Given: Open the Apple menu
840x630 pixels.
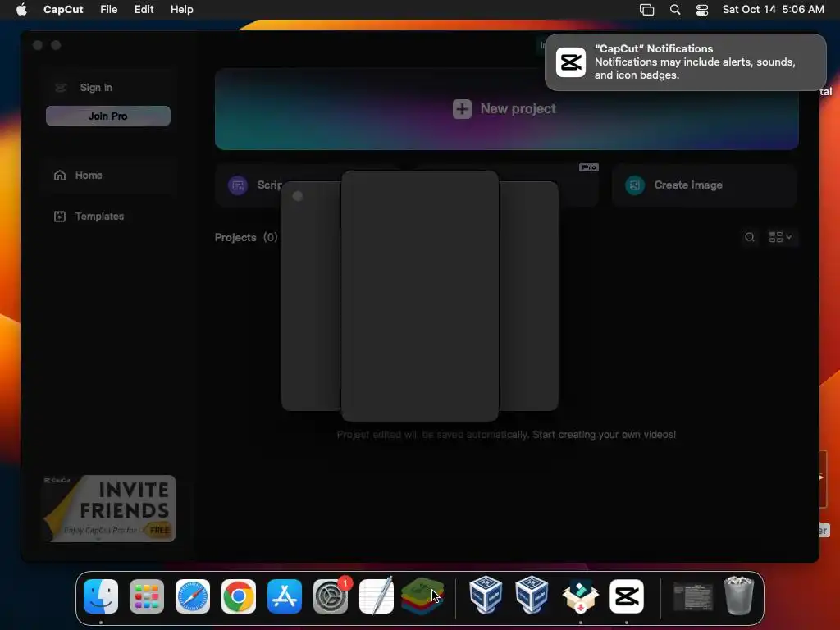Looking at the screenshot, I should (x=21, y=9).
